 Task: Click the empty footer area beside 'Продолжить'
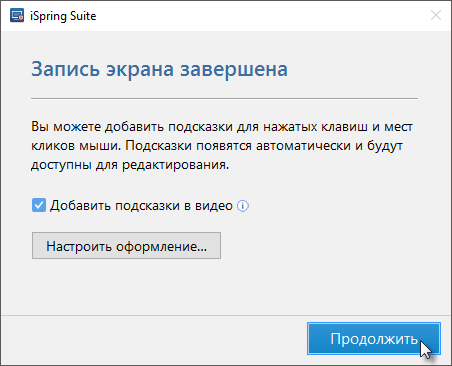point(153,339)
